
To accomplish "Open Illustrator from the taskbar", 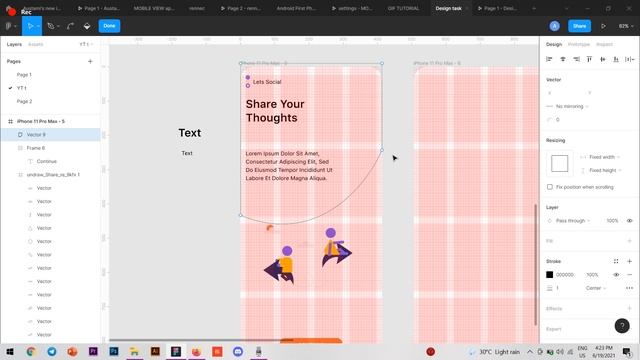I will pyautogui.click(x=155, y=352).
